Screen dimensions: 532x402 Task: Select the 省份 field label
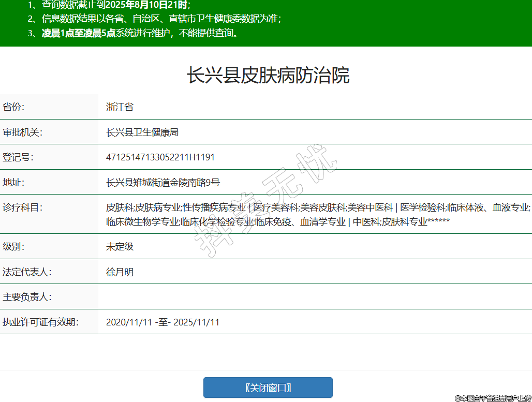coord(14,107)
